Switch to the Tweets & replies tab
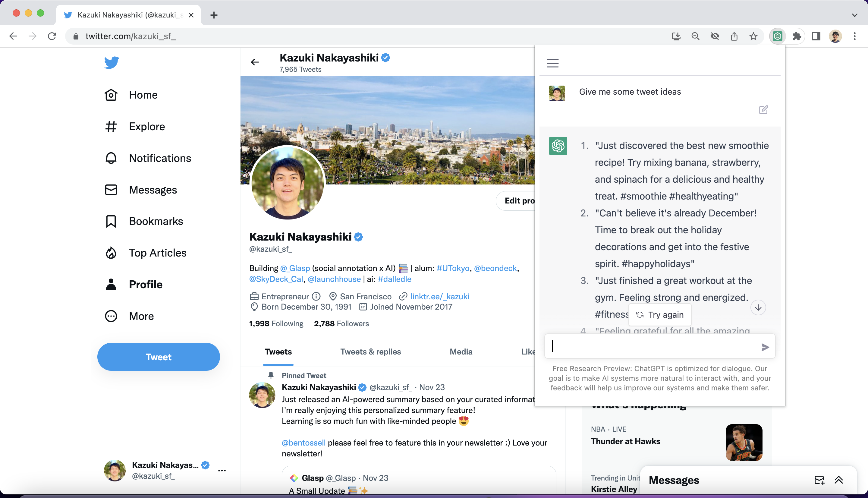This screenshot has height=498, width=868. click(x=370, y=351)
